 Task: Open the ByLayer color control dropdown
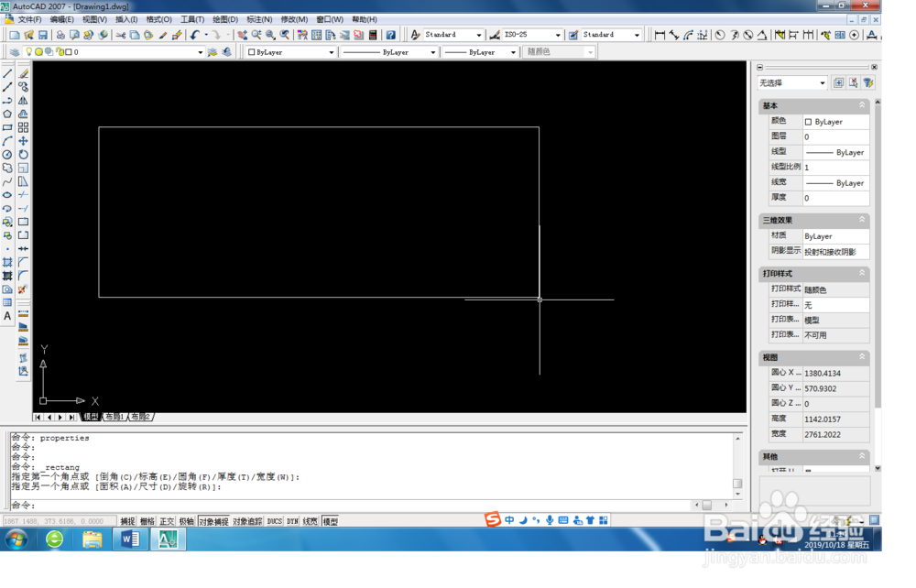click(x=332, y=52)
